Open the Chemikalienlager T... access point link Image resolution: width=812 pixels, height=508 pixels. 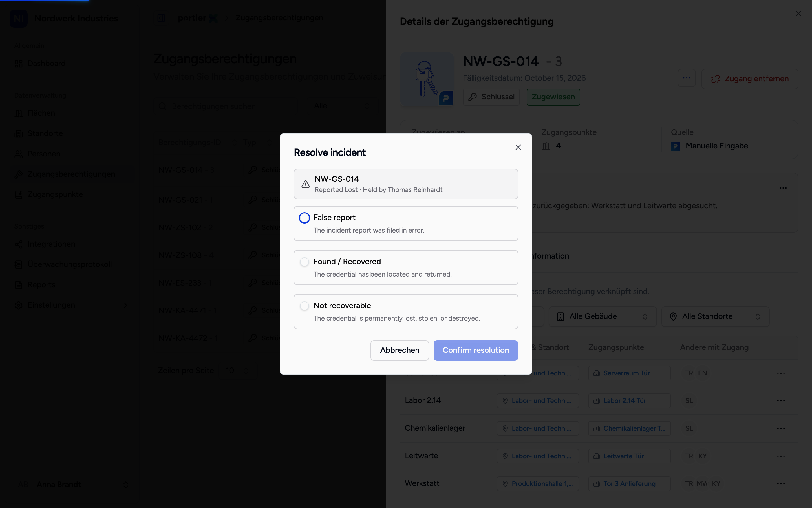click(x=629, y=428)
